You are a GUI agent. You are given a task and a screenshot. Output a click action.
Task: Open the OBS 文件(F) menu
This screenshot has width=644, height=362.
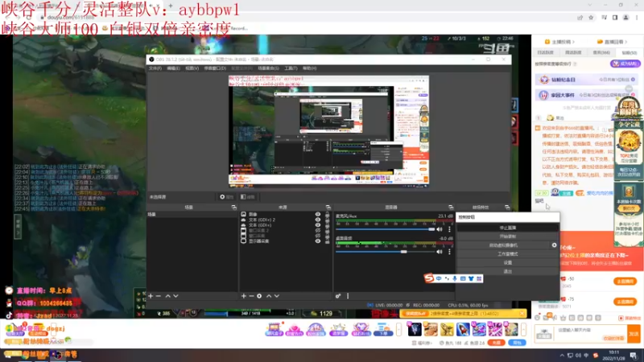155,68
